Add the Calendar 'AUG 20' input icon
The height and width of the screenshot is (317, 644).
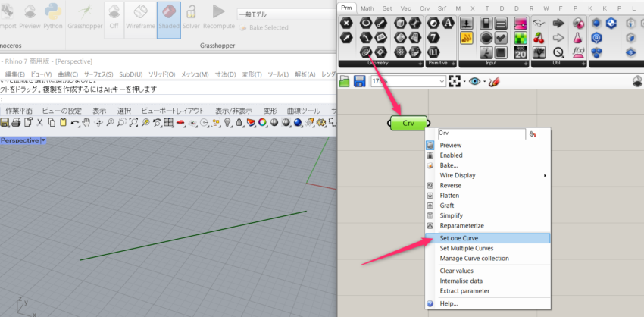coord(521,52)
